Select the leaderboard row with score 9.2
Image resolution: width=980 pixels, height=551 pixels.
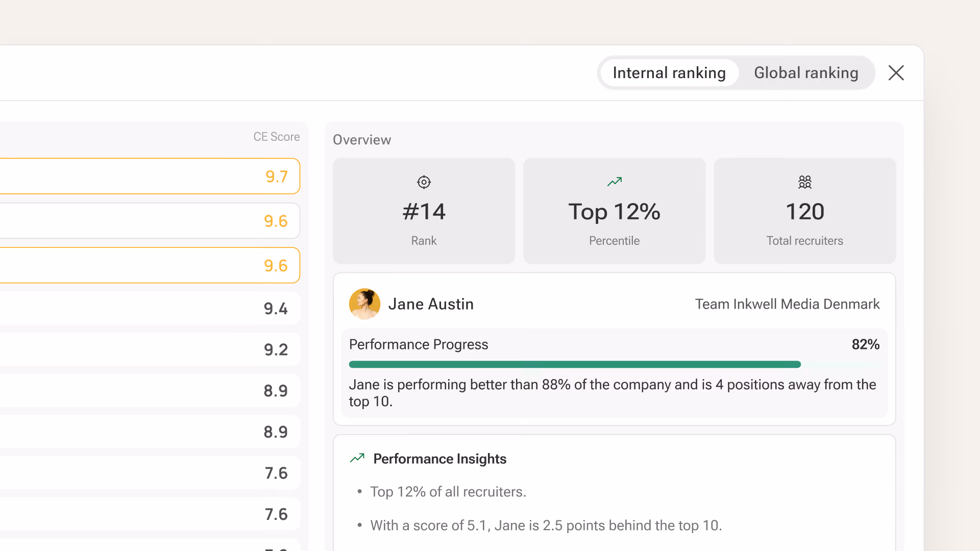[149, 349]
